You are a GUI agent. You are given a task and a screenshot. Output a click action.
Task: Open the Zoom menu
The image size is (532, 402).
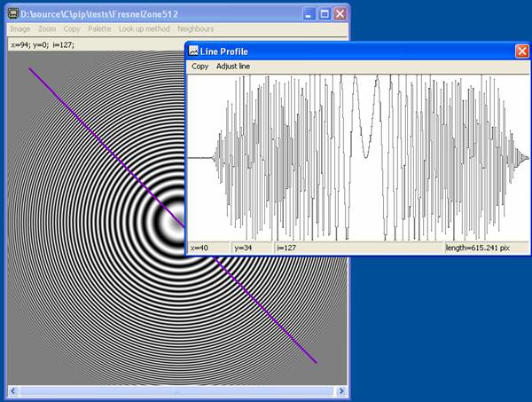pyautogui.click(x=47, y=29)
